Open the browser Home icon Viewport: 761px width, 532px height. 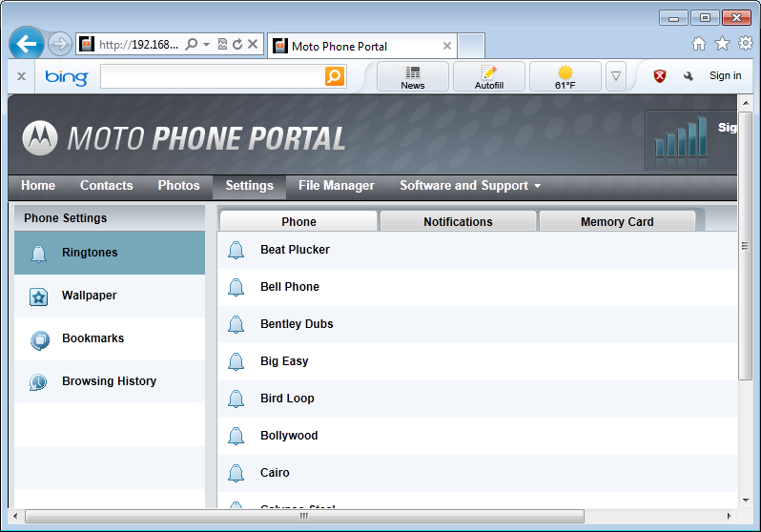point(699,44)
